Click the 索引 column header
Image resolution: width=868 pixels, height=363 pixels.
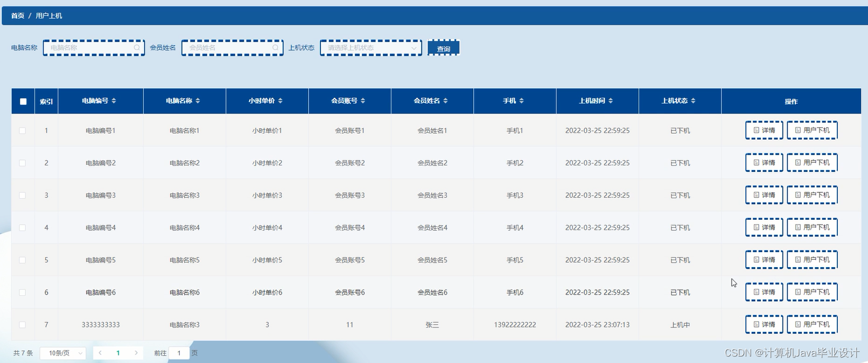click(46, 101)
